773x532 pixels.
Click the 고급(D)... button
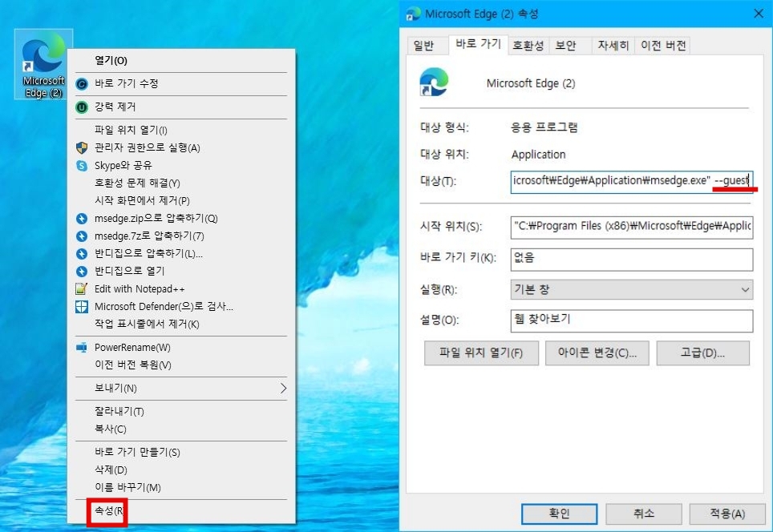coord(702,353)
